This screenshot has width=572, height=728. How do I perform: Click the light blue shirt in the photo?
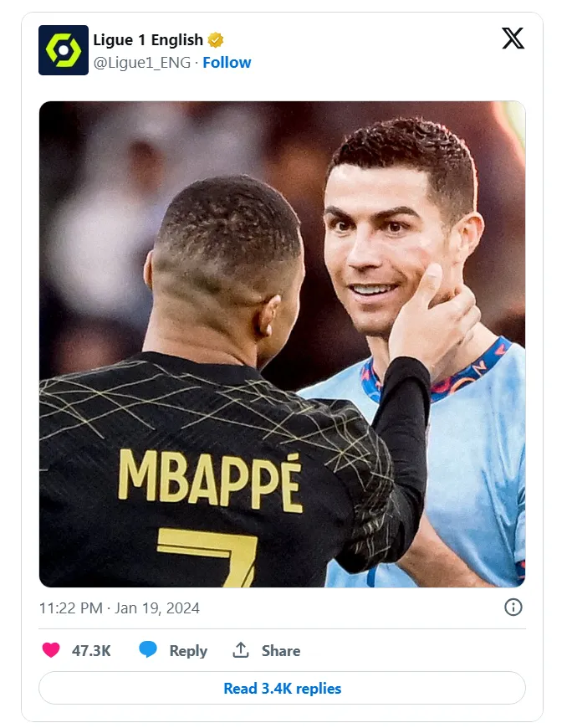pos(468,469)
